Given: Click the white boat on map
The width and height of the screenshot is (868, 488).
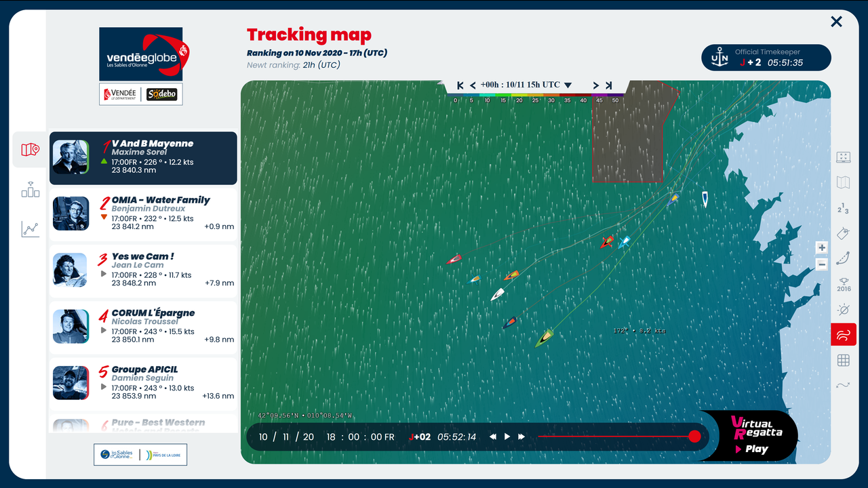Looking at the screenshot, I should [497, 295].
